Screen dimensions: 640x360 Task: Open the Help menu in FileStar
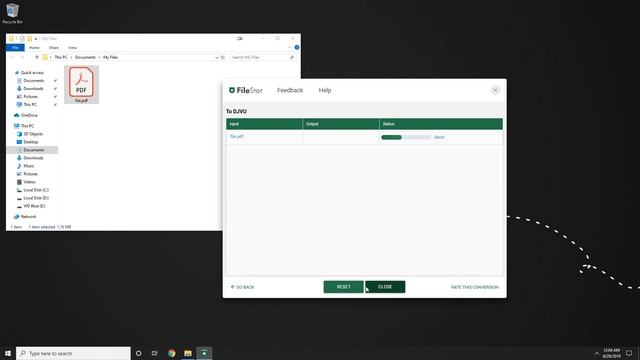click(325, 90)
